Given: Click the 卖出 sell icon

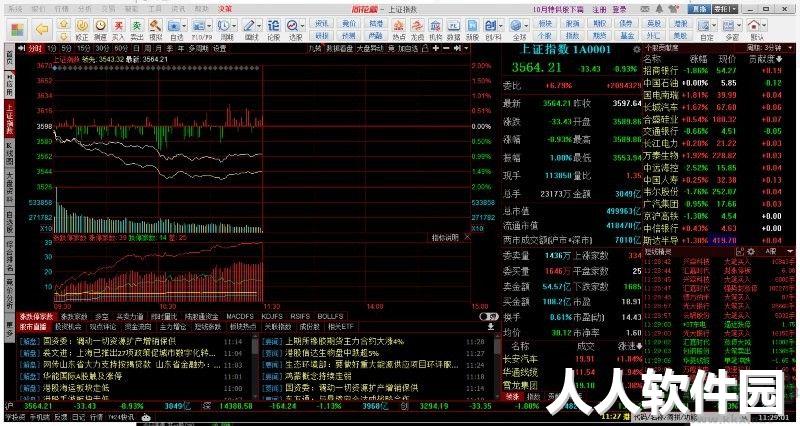Looking at the screenshot, I should point(137,29).
